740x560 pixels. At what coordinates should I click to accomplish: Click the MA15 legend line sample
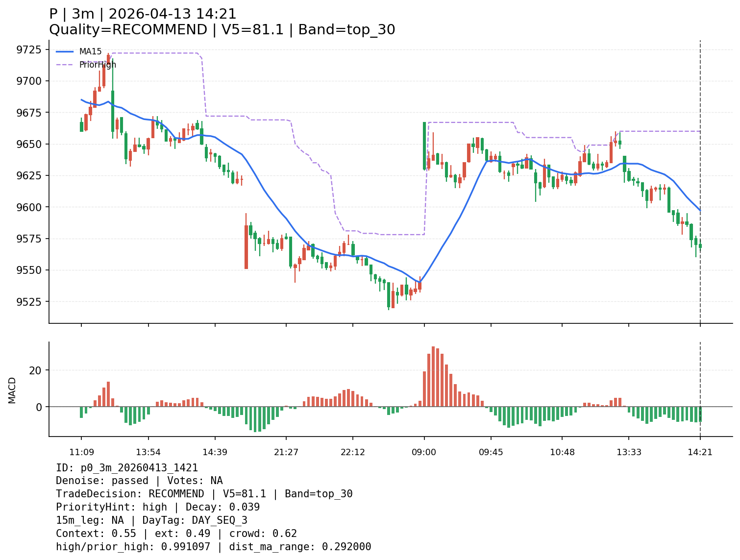(x=65, y=51)
